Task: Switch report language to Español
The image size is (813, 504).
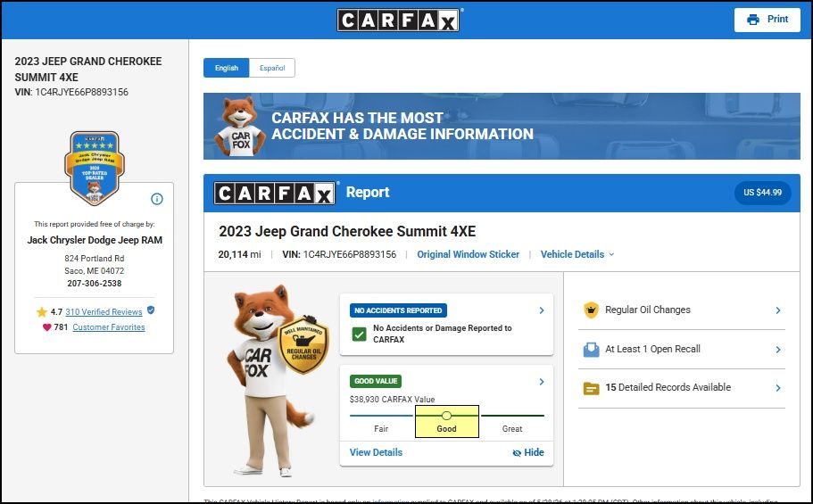Action: [x=272, y=68]
